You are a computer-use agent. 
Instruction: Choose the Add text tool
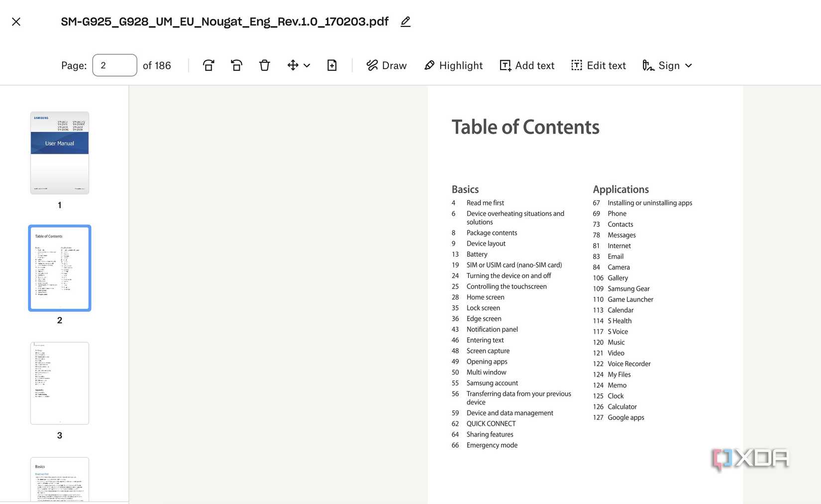527,65
